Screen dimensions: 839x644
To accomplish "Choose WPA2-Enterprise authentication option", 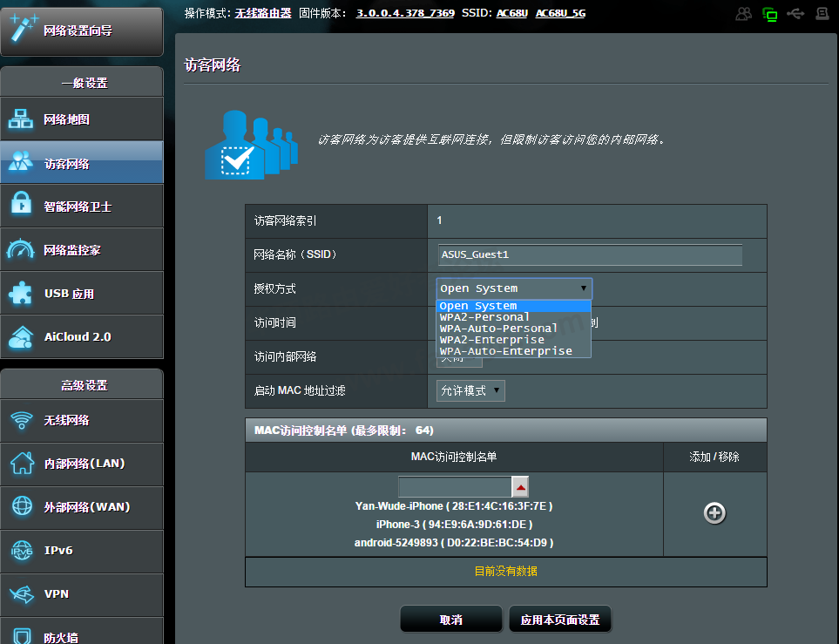I will [514, 339].
